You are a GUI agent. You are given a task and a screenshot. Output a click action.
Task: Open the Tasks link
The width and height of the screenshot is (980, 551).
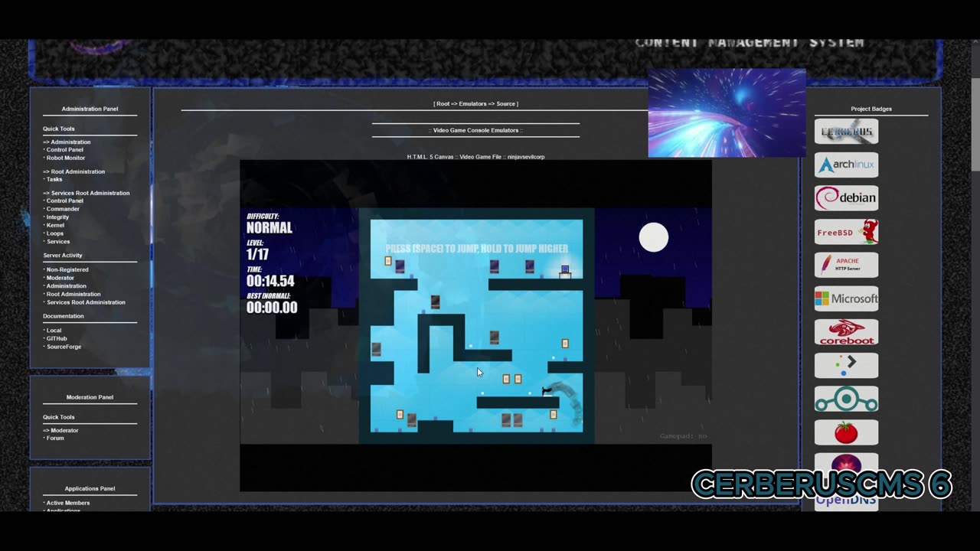54,179
